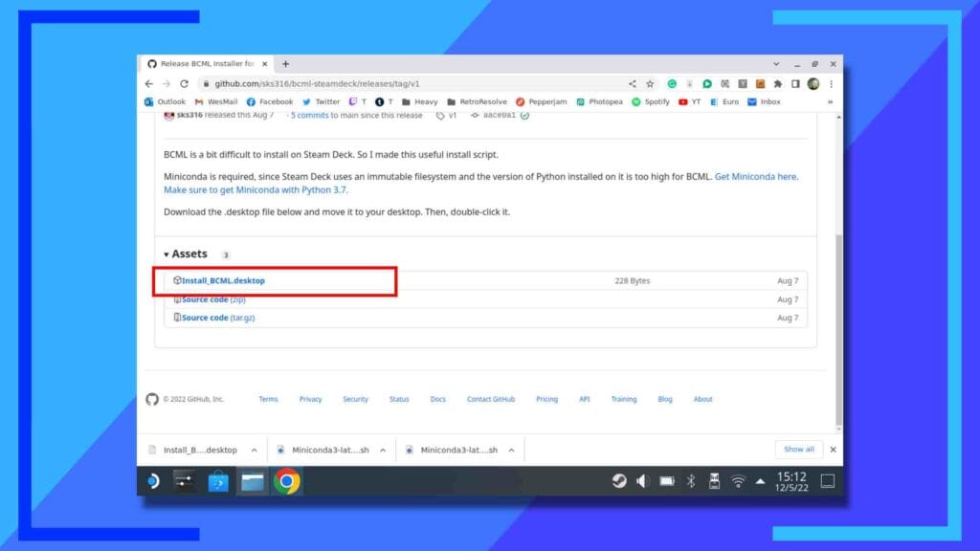Image resolution: width=980 pixels, height=551 pixels.
Task: Open the Discover store on the taskbar
Action: 218,482
